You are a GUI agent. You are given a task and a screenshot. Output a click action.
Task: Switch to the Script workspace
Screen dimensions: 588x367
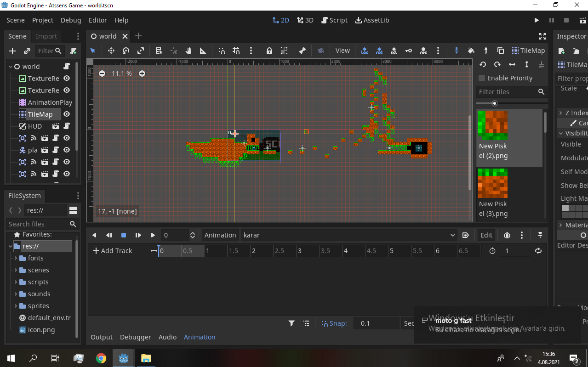334,20
